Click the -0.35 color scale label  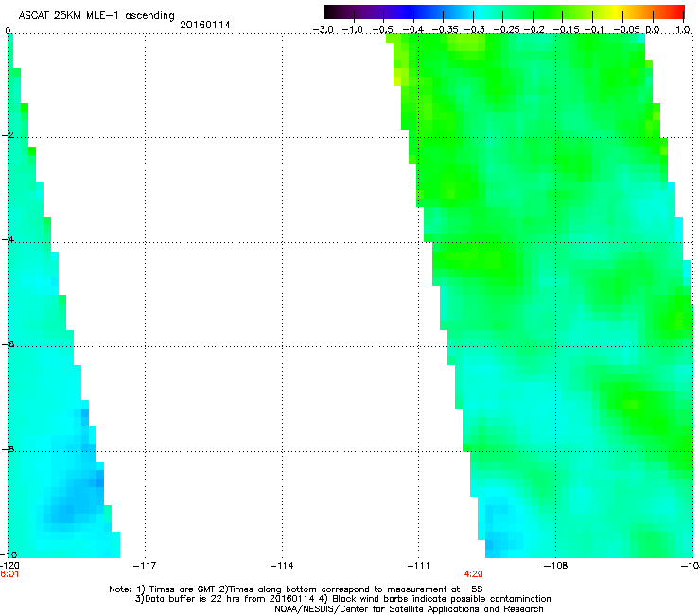click(443, 30)
